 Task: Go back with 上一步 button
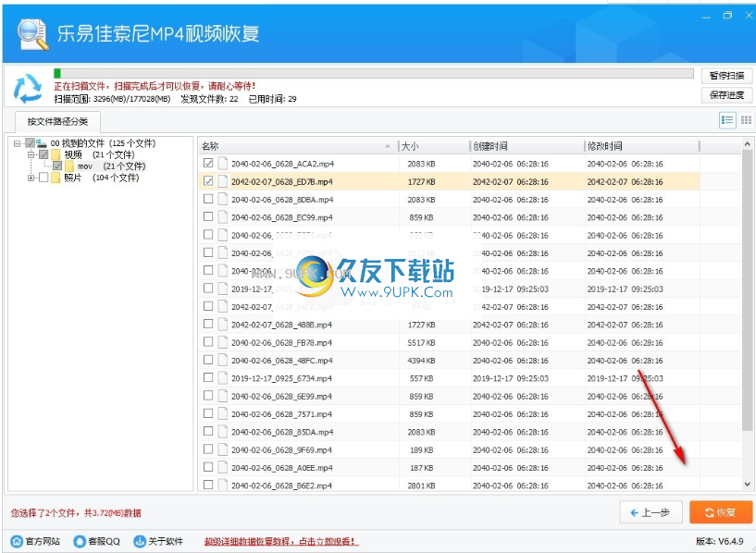coord(651,512)
